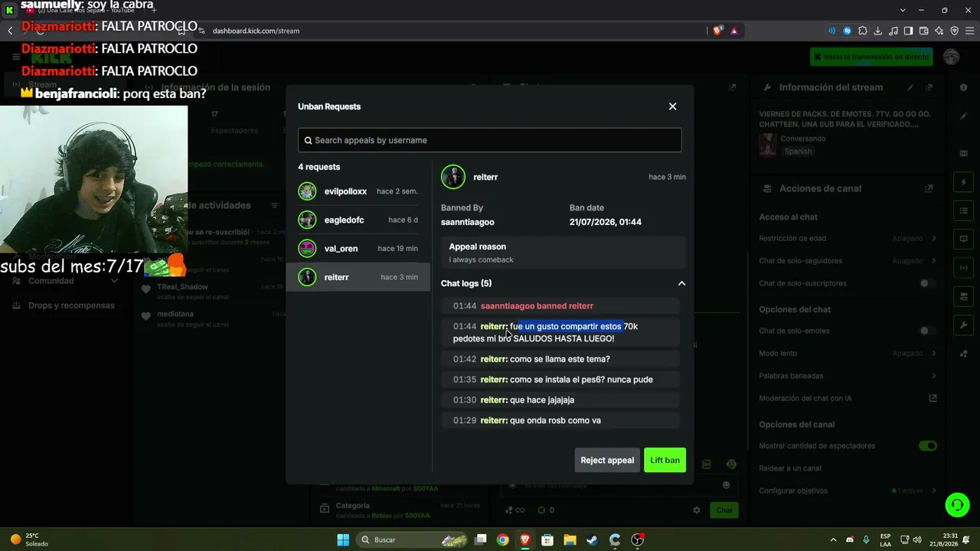Click the lightning bolt sidebar icon
Viewport: 980px width, 551px height.
[963, 183]
